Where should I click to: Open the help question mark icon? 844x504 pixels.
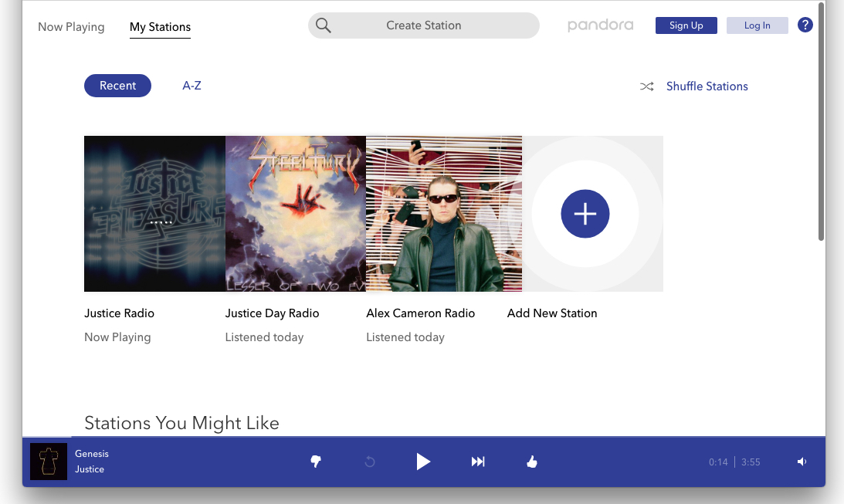[805, 25]
